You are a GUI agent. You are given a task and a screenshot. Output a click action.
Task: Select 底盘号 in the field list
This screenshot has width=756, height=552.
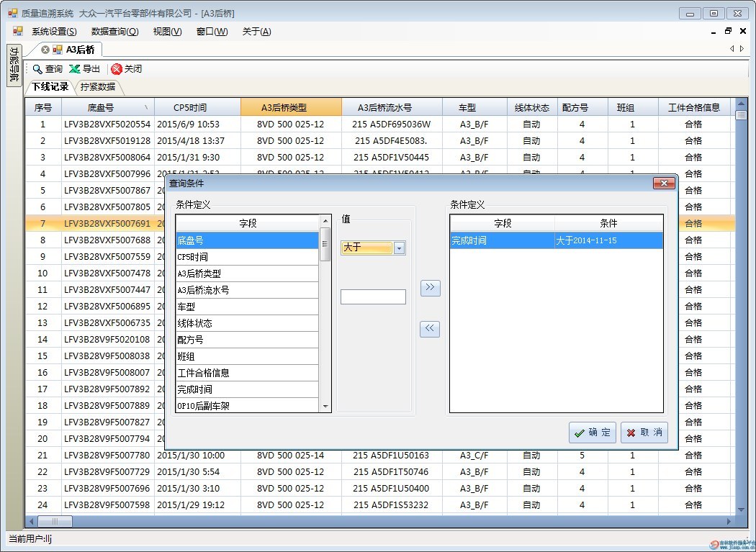[247, 240]
